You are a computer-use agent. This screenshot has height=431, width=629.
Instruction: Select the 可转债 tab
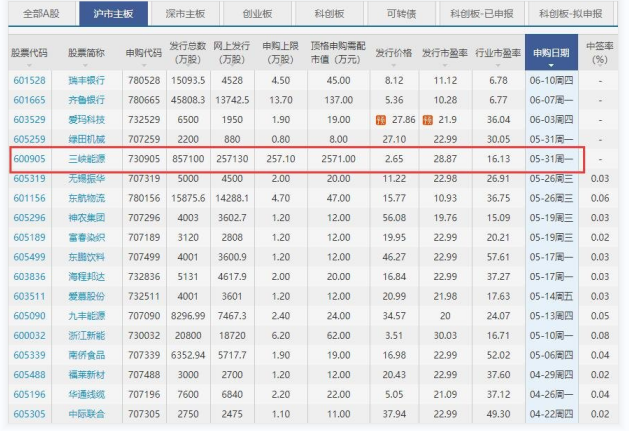tap(401, 14)
